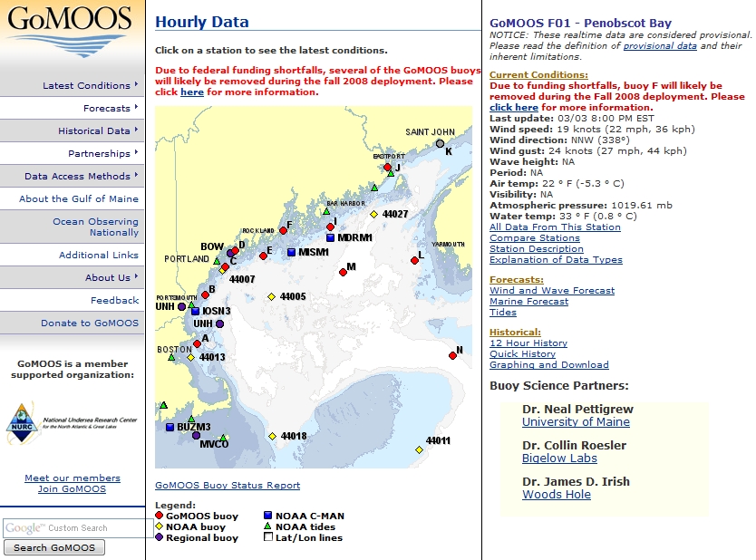The image size is (756, 560).
Task: Expand Forecasts submenu arrow
Action: tap(137, 107)
